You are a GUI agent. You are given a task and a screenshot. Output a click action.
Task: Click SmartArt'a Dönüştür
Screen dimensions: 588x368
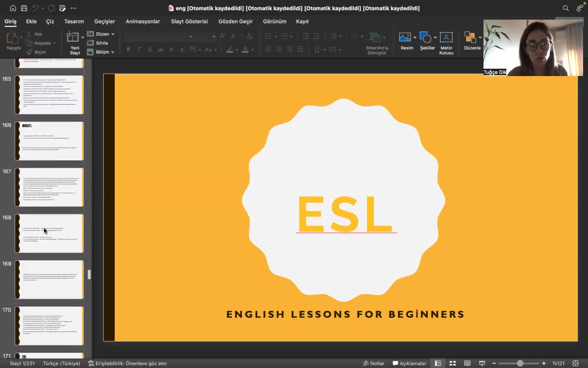(377, 43)
